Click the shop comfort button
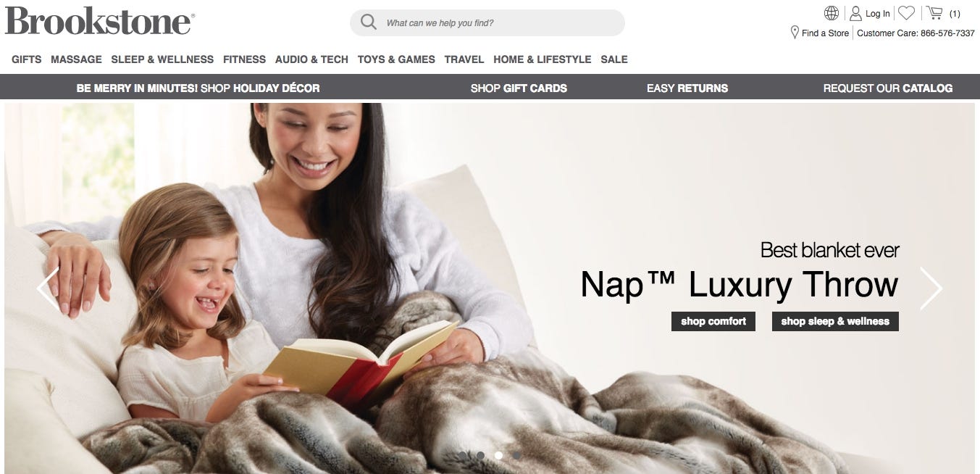Screen dimensions: 980x474 [713, 321]
